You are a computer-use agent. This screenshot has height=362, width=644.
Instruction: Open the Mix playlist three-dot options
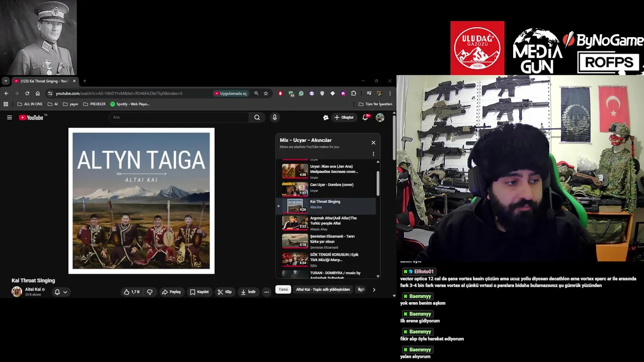tap(373, 154)
